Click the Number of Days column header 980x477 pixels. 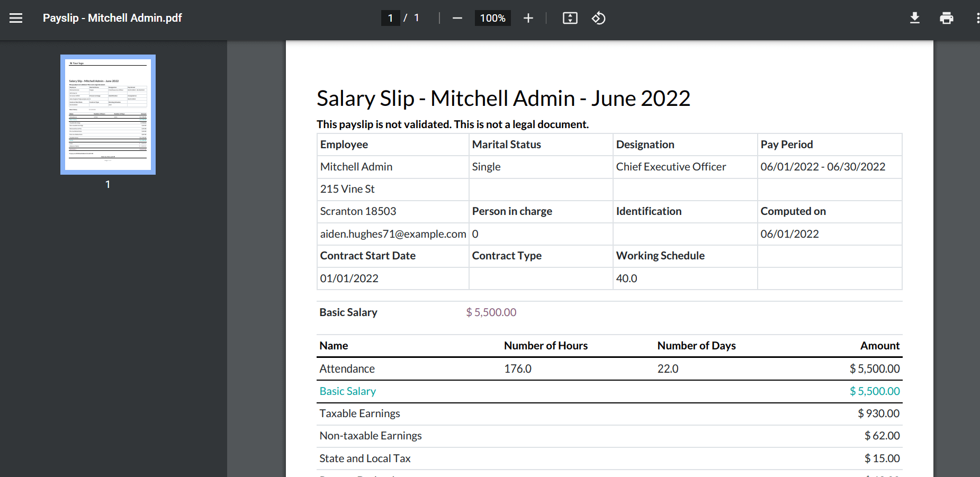click(x=696, y=346)
